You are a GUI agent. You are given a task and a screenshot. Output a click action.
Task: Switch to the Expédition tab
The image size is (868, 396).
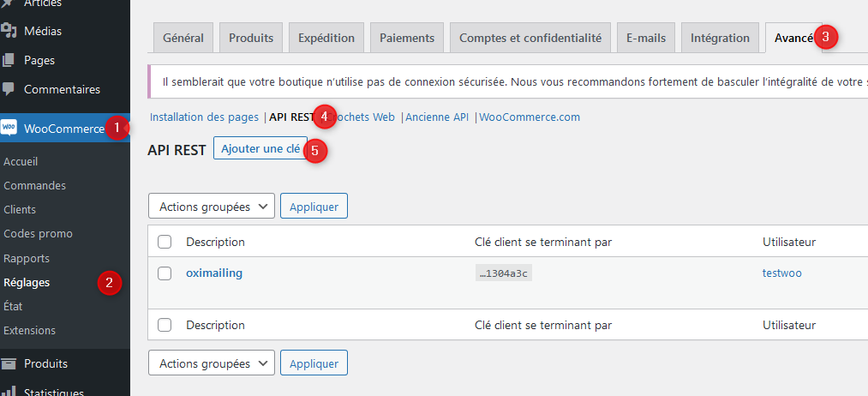[x=326, y=38]
